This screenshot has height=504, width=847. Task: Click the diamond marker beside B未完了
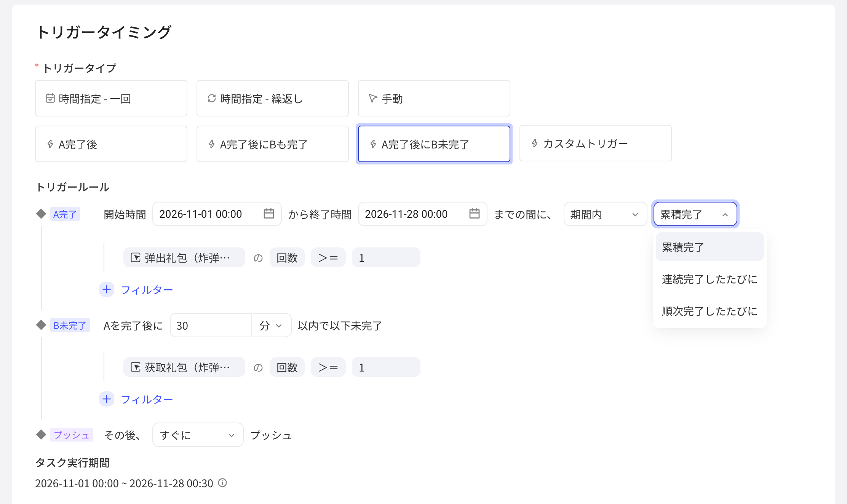click(41, 325)
